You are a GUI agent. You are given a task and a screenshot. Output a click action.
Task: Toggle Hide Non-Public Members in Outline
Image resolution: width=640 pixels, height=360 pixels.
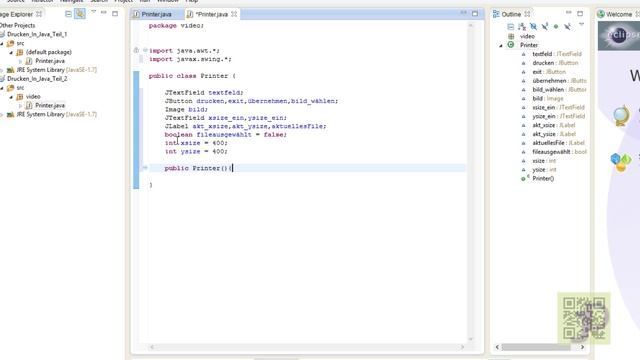pyautogui.click(x=556, y=27)
